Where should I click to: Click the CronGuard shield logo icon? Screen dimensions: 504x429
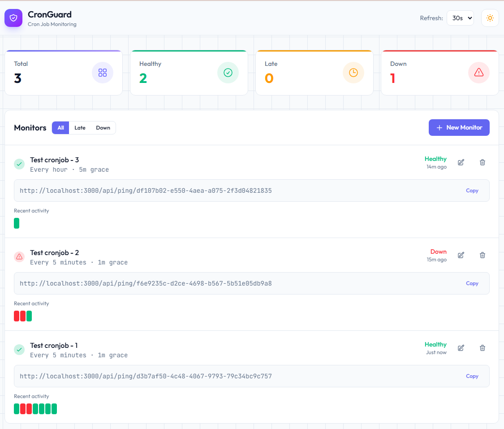tap(13, 18)
